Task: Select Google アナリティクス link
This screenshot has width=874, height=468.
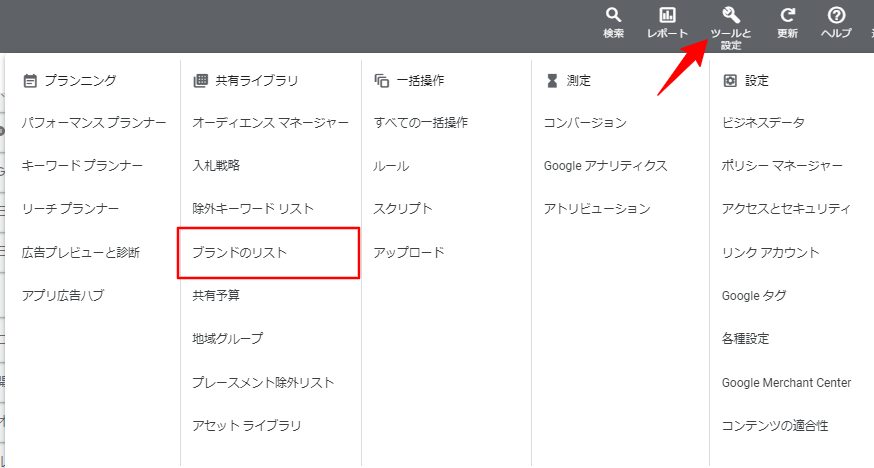Action: tap(605, 166)
